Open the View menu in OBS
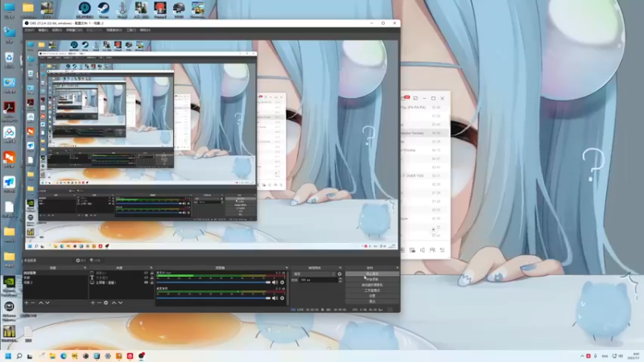644x362 pixels. coord(57,30)
